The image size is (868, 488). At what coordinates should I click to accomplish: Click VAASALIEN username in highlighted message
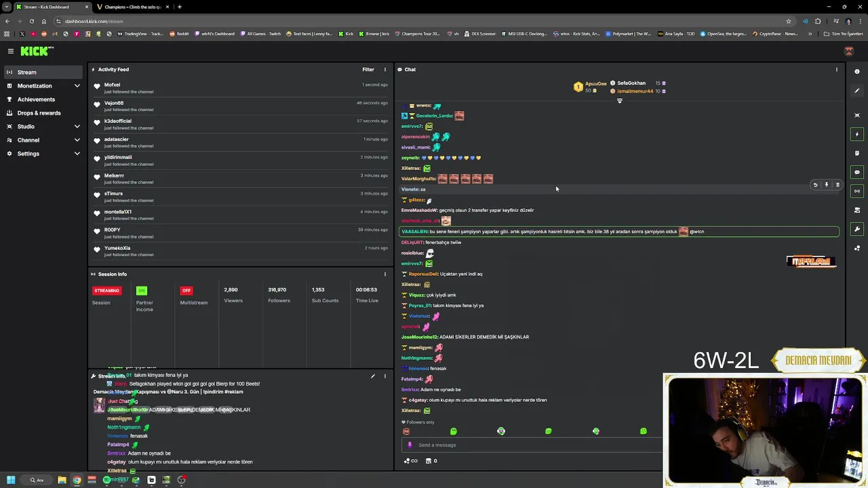[x=414, y=232]
